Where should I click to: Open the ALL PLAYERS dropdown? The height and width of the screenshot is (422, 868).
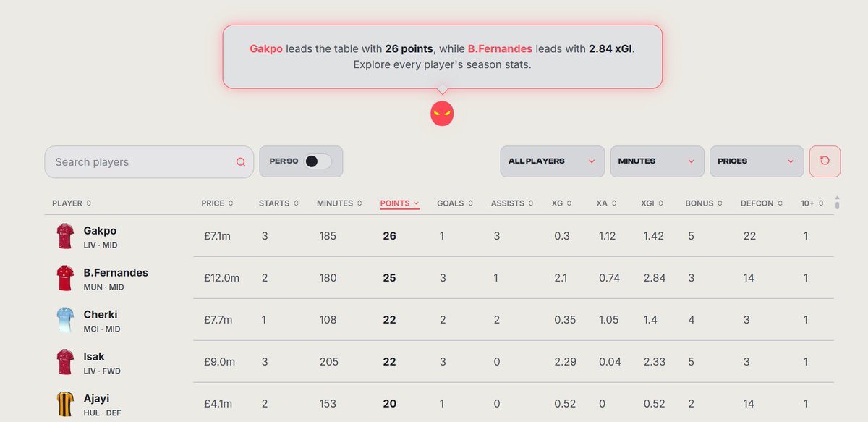(x=552, y=161)
